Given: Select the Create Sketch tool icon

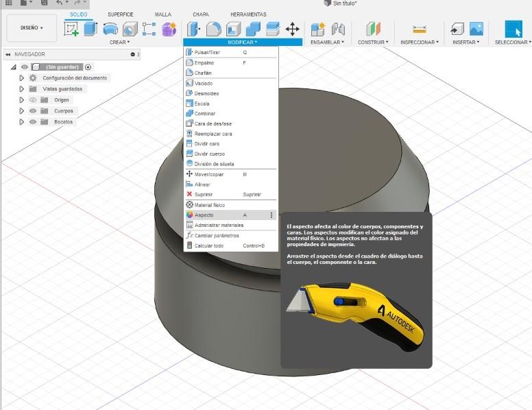Looking at the screenshot, I should point(71,29).
